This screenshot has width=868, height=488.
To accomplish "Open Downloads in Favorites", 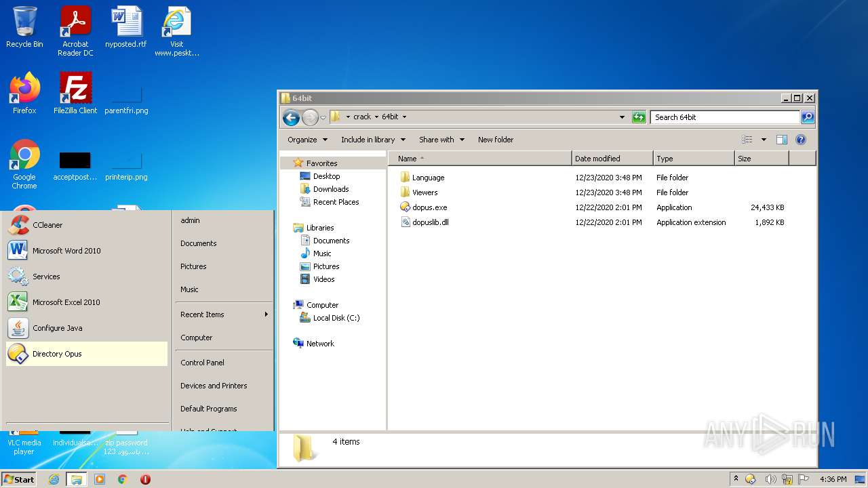I will point(324,189).
